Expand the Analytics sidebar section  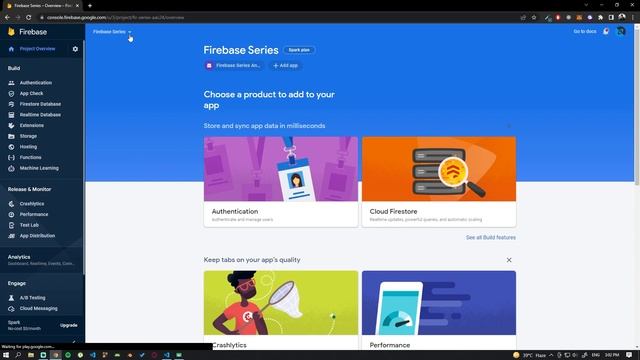coord(41,260)
